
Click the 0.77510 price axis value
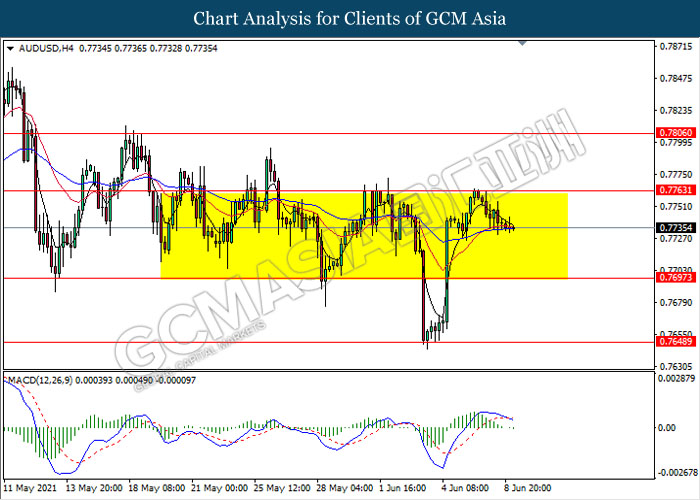pyautogui.click(x=676, y=206)
